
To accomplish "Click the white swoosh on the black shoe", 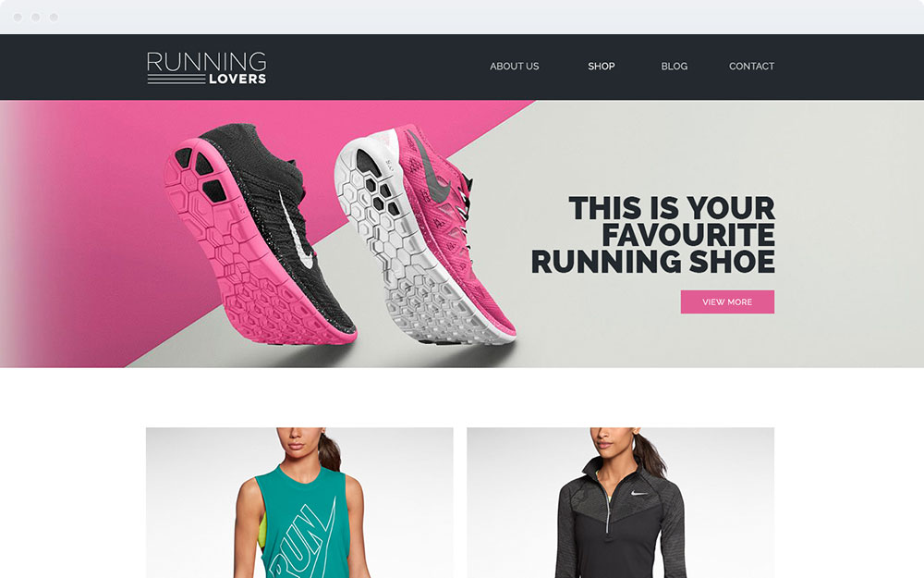I will coord(297,231).
